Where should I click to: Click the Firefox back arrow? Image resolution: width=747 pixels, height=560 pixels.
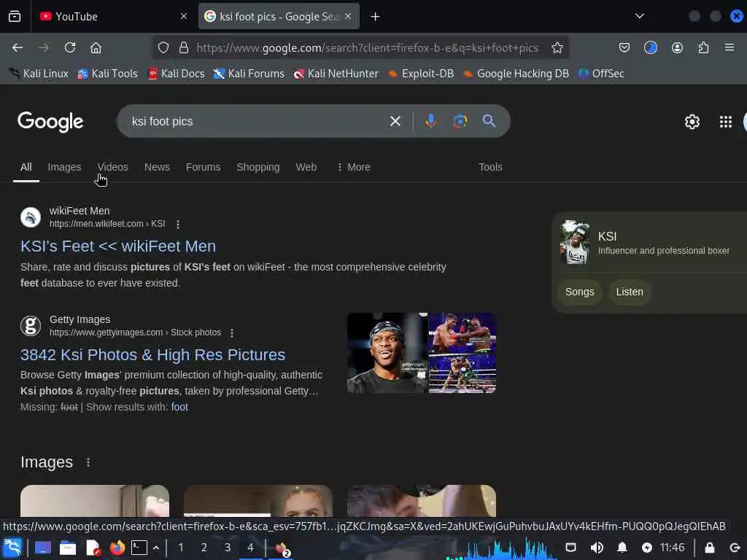click(x=18, y=47)
